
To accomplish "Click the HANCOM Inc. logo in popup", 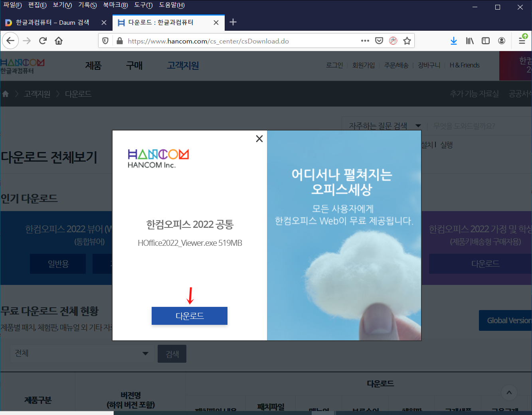I will tap(158, 158).
